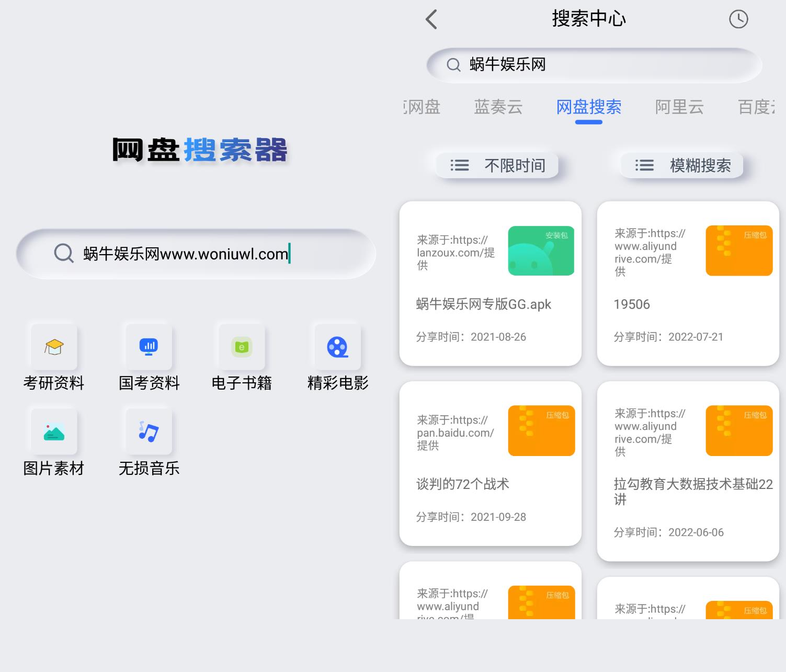Open the 无损音乐 music note icon
The image size is (786, 672).
point(149,431)
